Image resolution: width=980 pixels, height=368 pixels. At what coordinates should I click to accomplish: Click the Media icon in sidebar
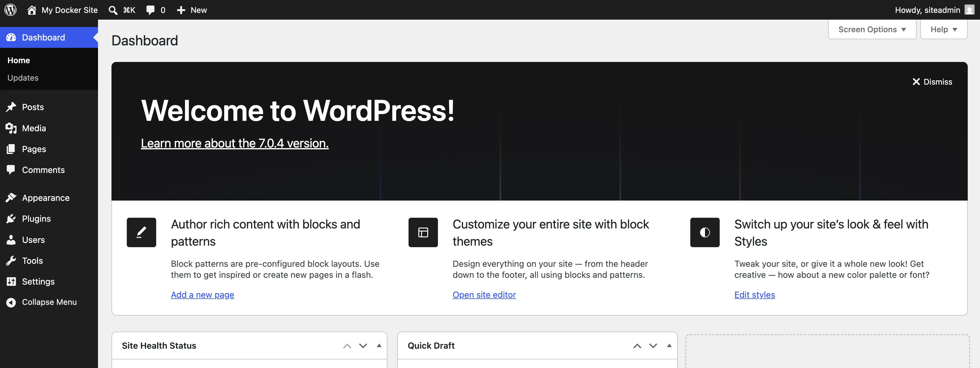(11, 128)
